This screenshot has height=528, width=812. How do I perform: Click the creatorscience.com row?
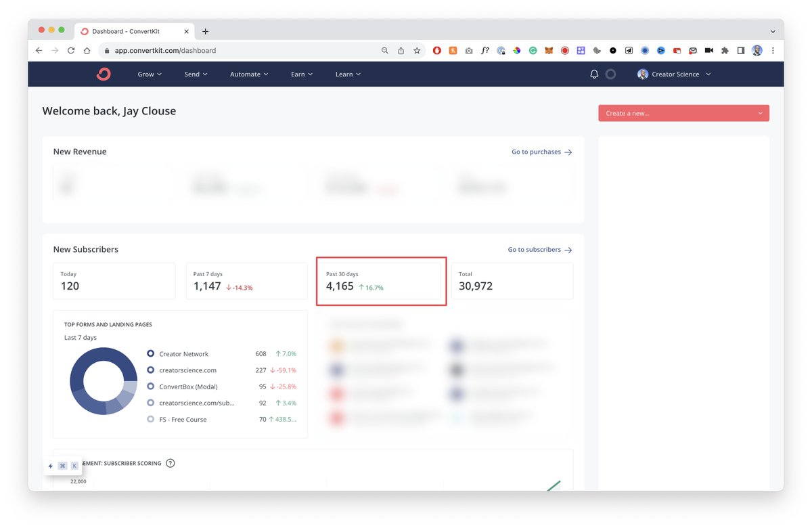[222, 370]
